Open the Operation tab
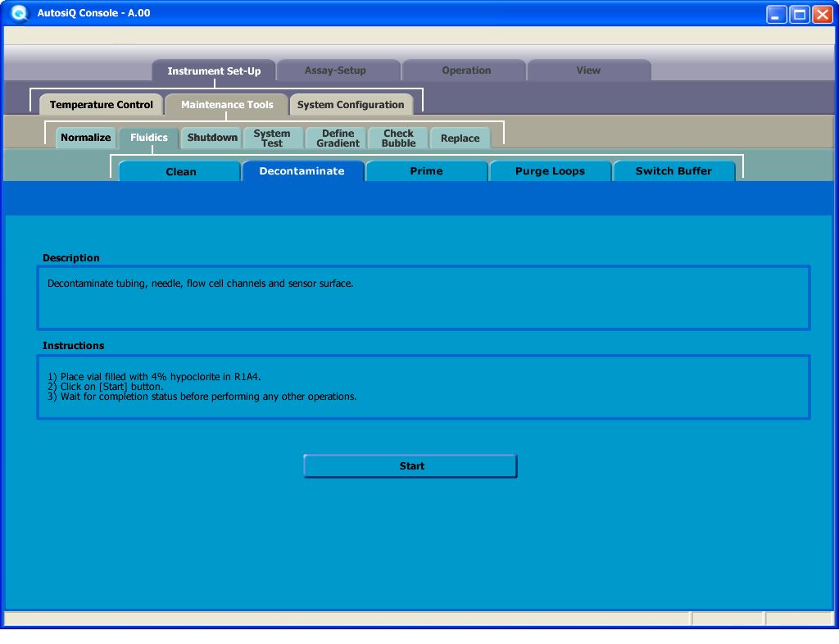Screen dimensions: 839x644 464,70
